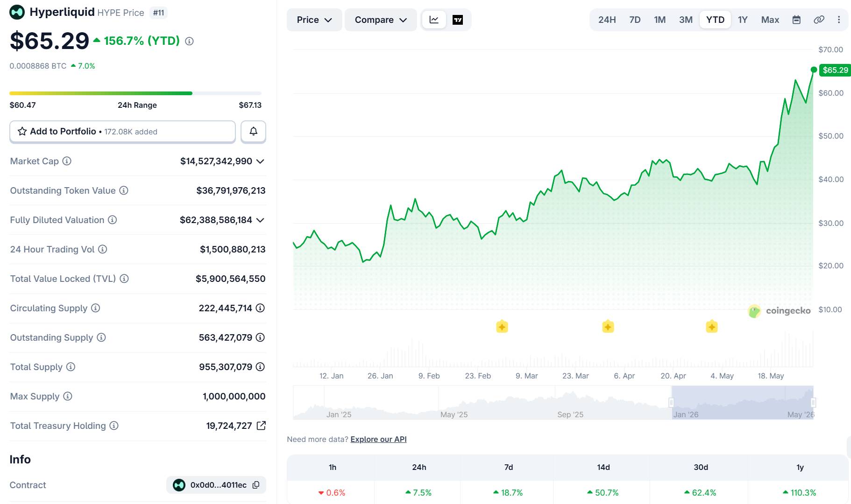
Task: Click info icon beside 563,427,079 value
Action: click(261, 337)
